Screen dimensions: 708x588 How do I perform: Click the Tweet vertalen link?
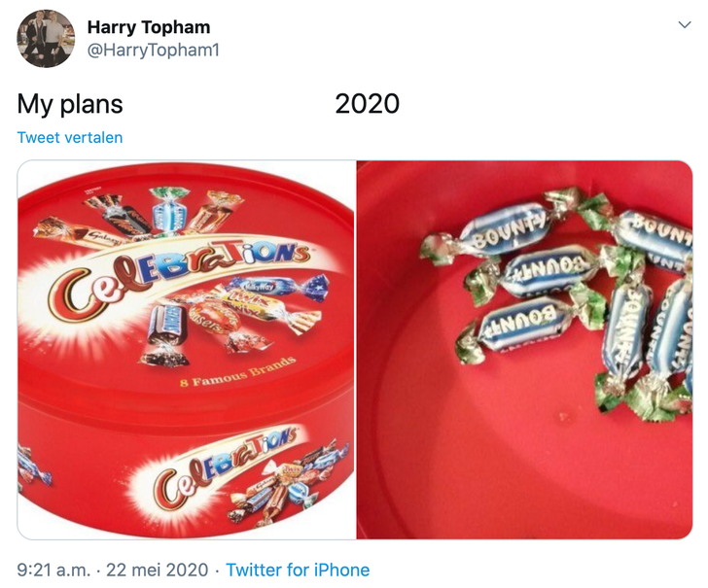point(70,138)
